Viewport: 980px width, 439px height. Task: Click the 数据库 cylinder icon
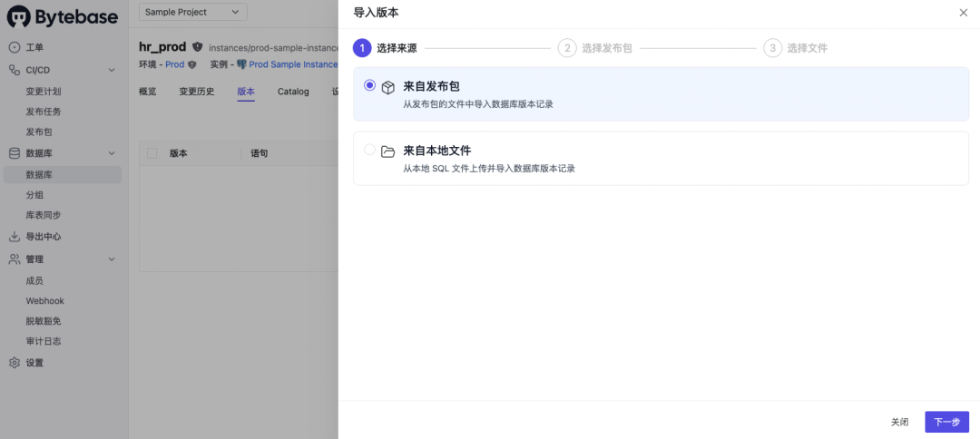click(15, 153)
